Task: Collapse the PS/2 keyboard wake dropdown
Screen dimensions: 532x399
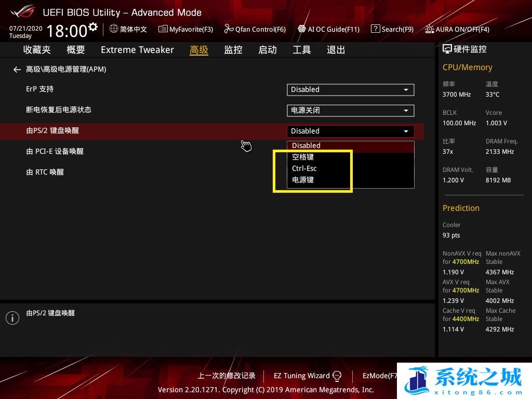Action: (351, 131)
